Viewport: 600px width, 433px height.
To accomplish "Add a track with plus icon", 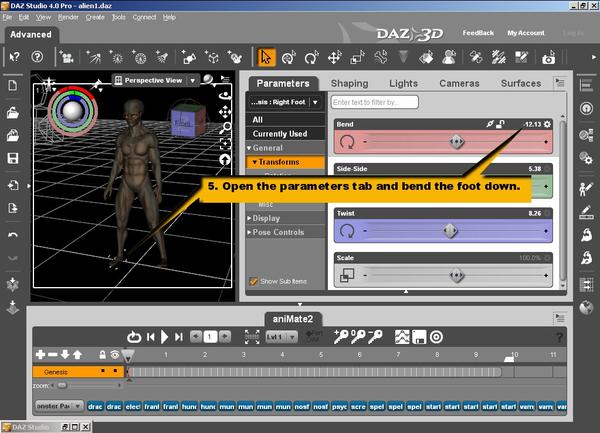I will click(40, 355).
